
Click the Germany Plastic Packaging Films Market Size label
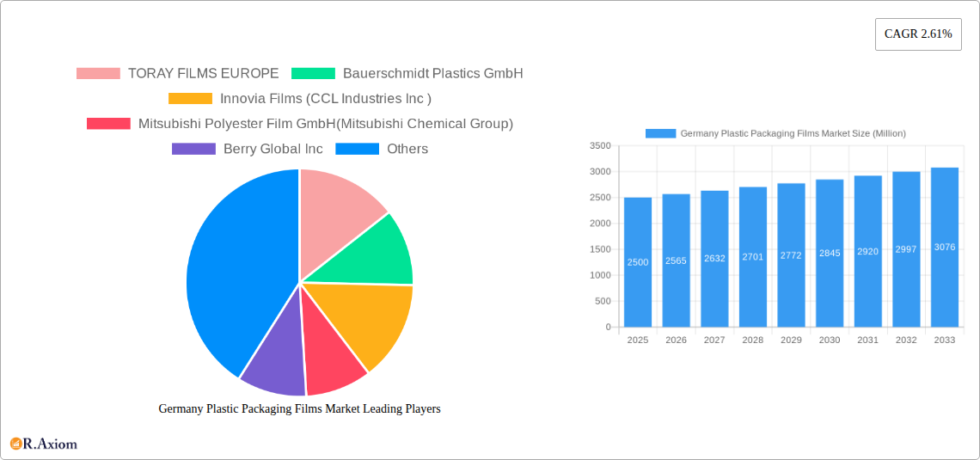pyautogui.click(x=793, y=134)
